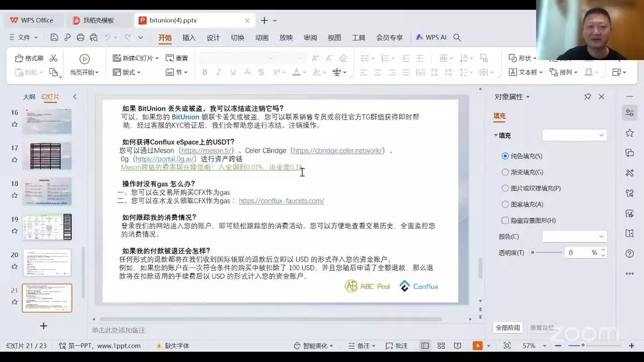Switch to Slide Sorter view icon

[441, 346]
